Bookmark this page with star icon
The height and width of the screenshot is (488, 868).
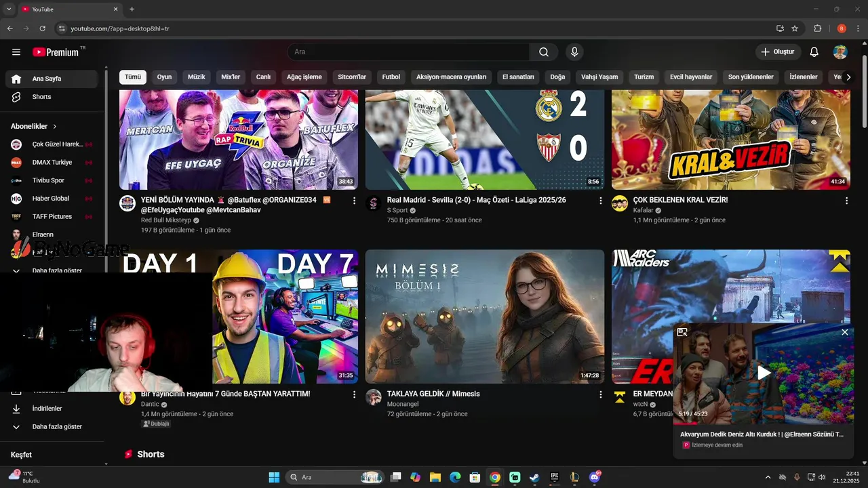(795, 28)
